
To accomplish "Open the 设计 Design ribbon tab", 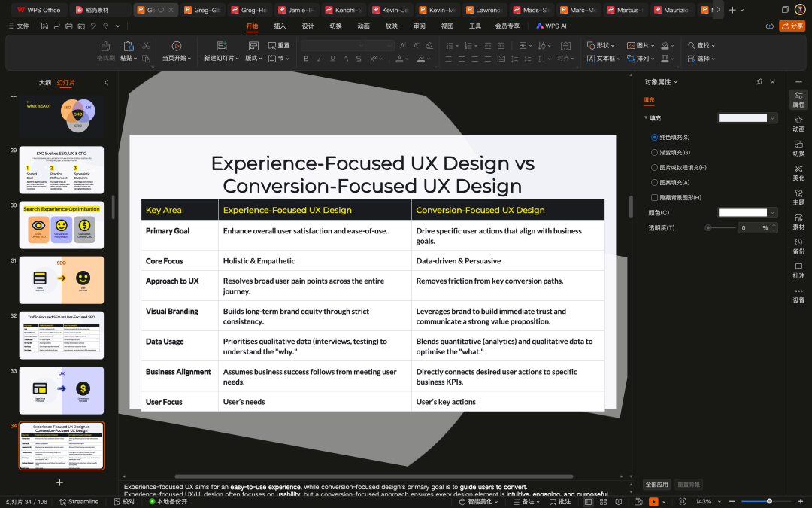I will pos(308,26).
